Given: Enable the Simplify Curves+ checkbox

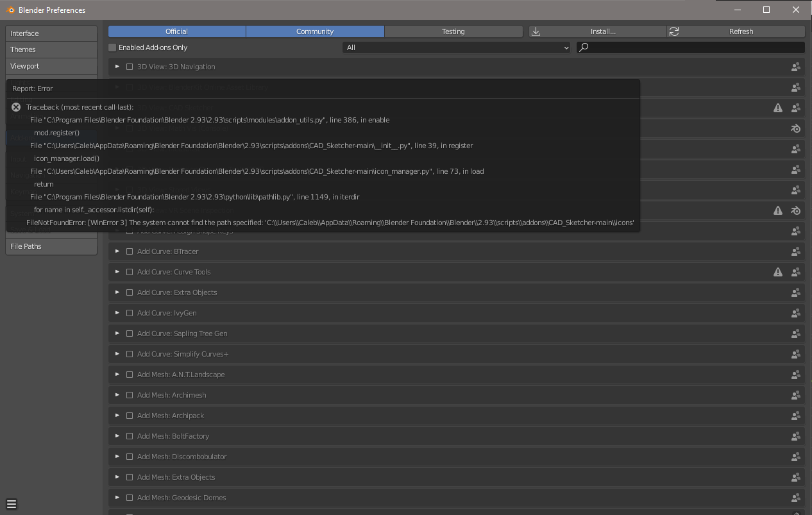Looking at the screenshot, I should (x=130, y=354).
